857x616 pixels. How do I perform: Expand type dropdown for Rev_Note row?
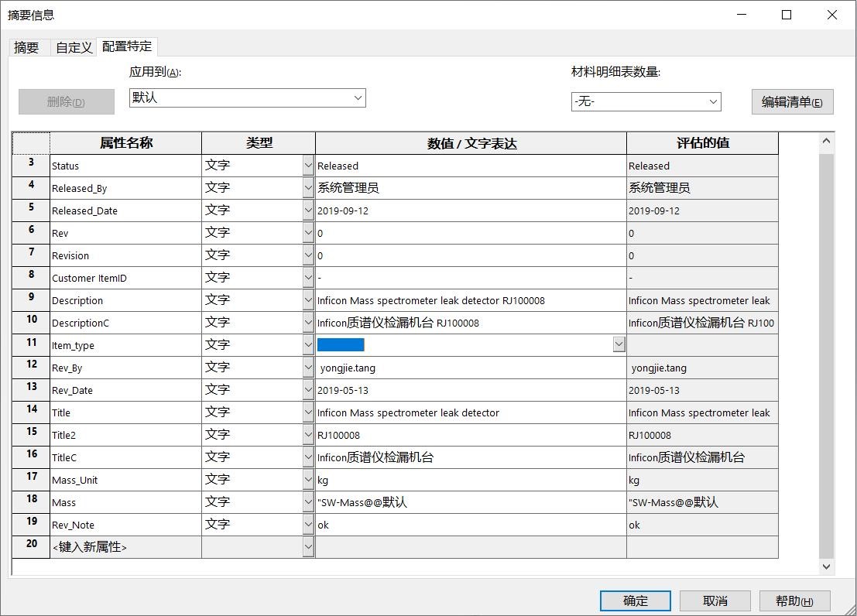(308, 524)
